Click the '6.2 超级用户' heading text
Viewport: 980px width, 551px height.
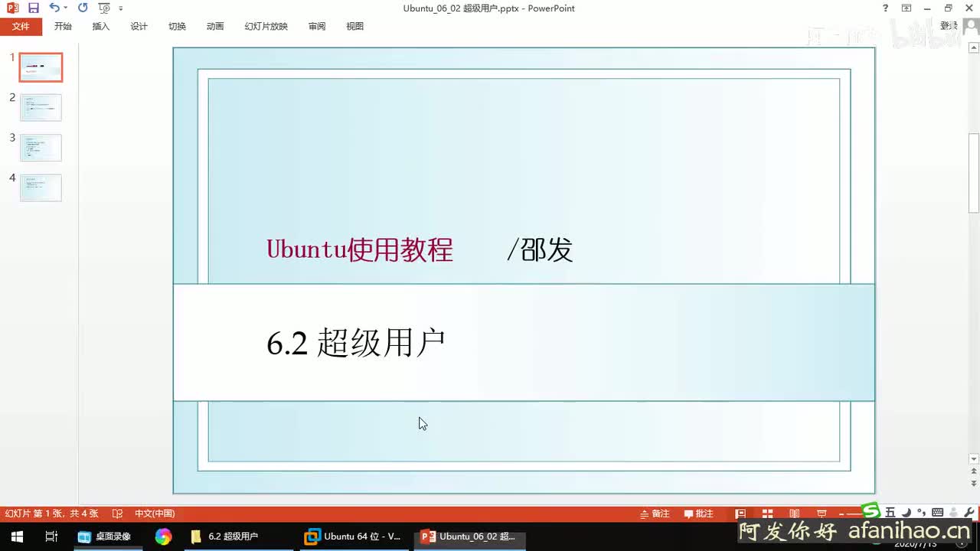coord(356,344)
